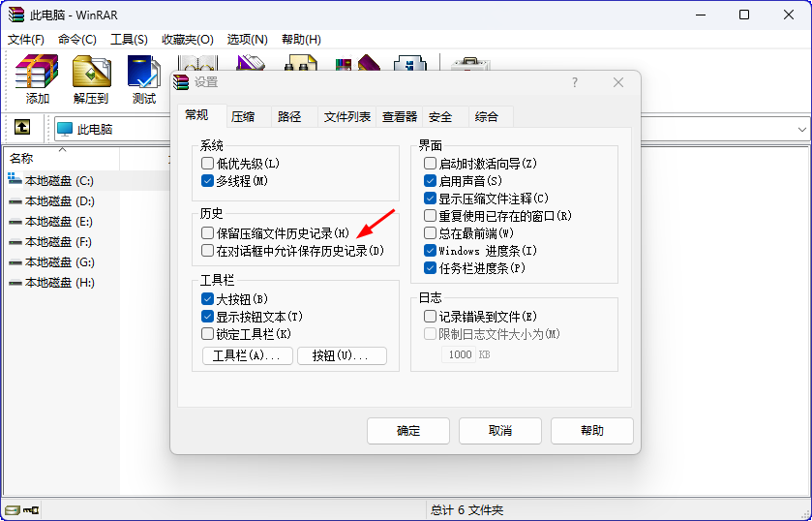Open the 文件(F) menu
Image resolution: width=812 pixels, height=521 pixels.
click(x=26, y=40)
